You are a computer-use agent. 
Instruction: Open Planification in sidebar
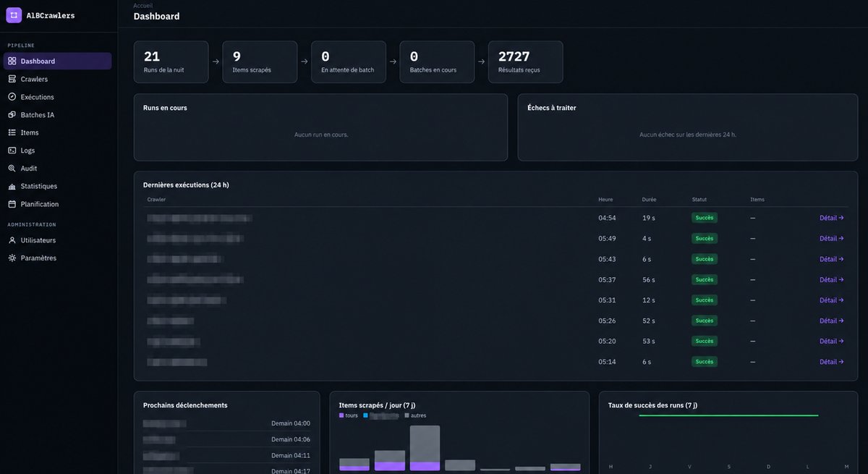(57, 204)
